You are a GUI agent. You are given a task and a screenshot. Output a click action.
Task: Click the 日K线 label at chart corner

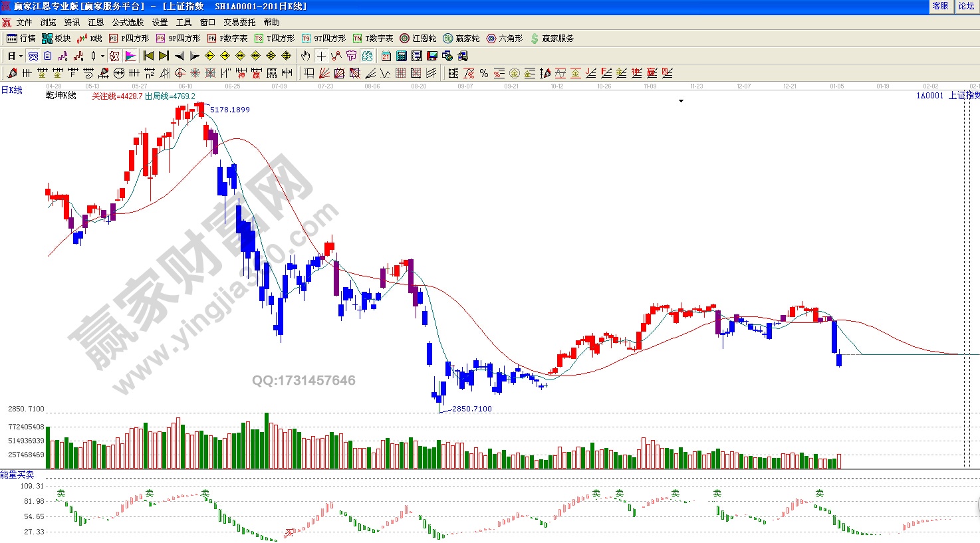(x=12, y=90)
